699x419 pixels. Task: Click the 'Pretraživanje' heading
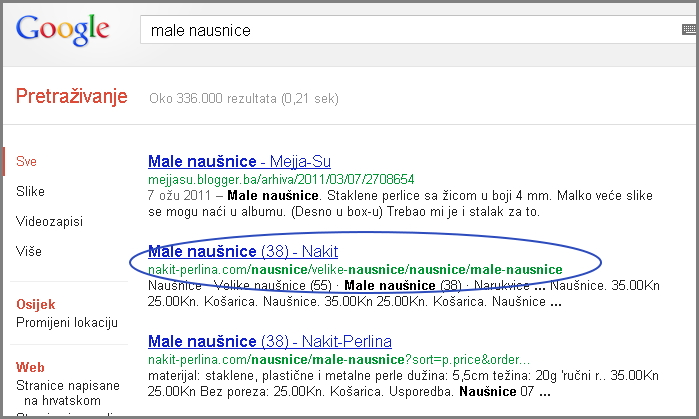(72, 96)
